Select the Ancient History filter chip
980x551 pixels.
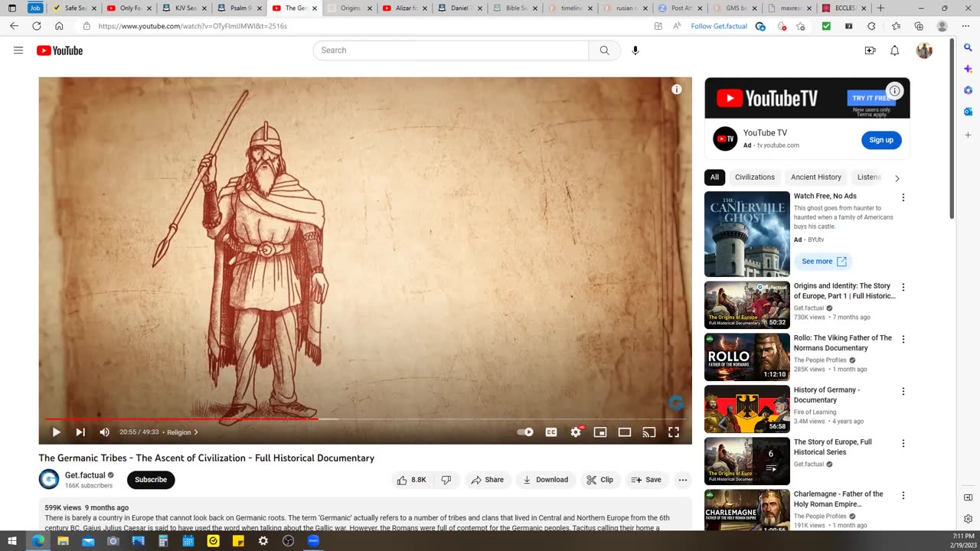click(816, 177)
